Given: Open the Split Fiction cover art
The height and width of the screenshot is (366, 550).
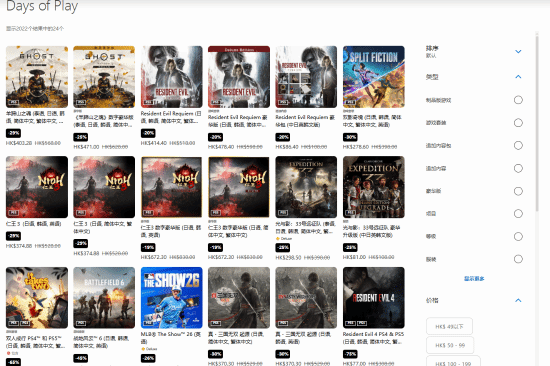Looking at the screenshot, I should coord(374,77).
